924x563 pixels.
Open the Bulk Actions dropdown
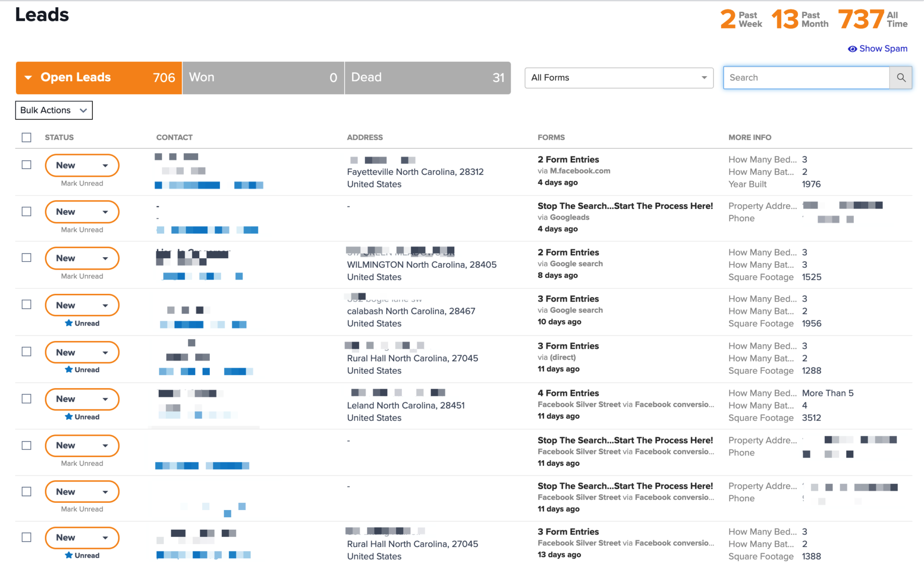click(x=53, y=110)
